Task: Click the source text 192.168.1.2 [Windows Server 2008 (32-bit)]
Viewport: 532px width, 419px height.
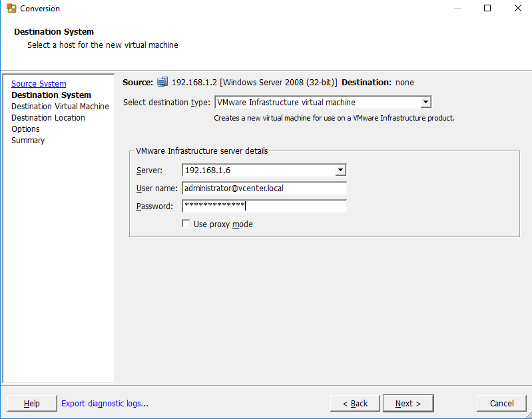Action: (254, 82)
